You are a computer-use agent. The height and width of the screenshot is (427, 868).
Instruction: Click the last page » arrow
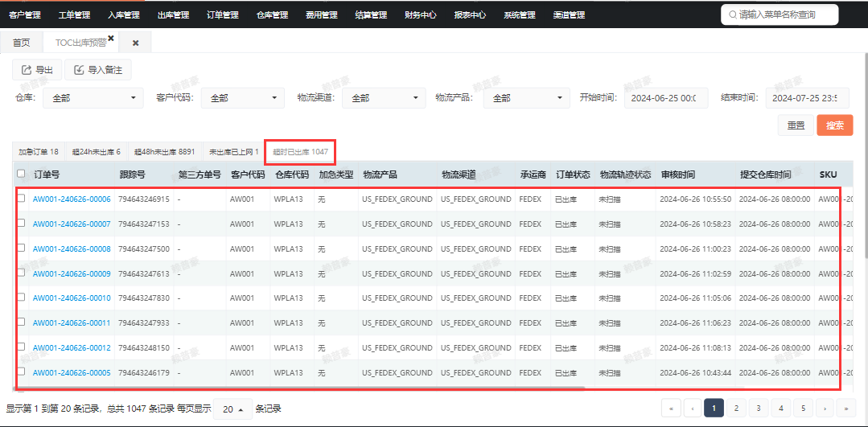coord(846,409)
